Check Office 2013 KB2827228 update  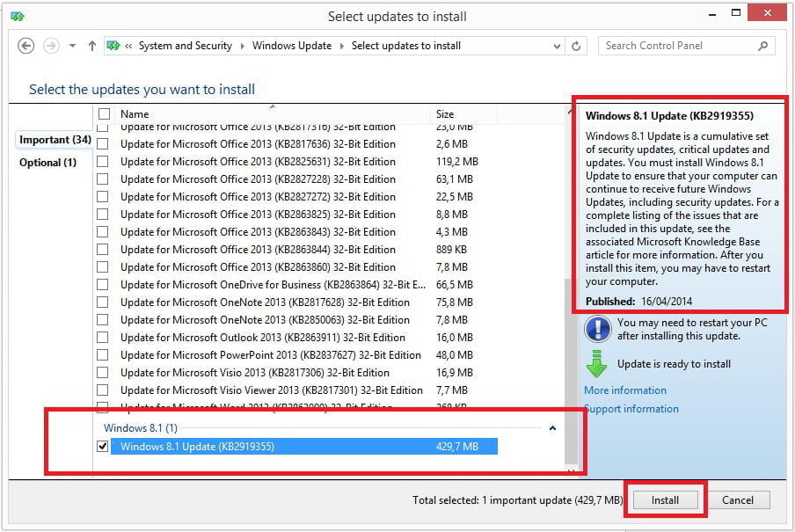point(102,179)
